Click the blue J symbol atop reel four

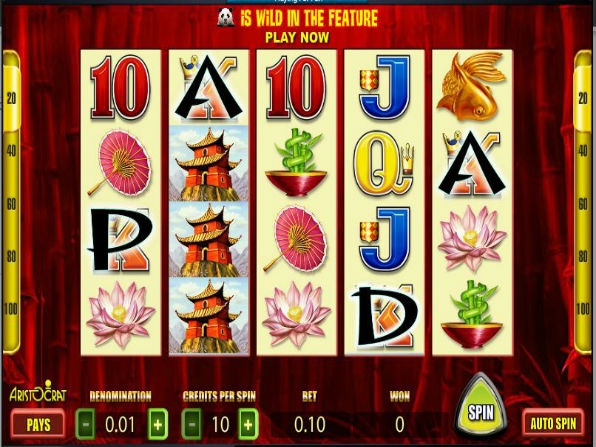(385, 87)
